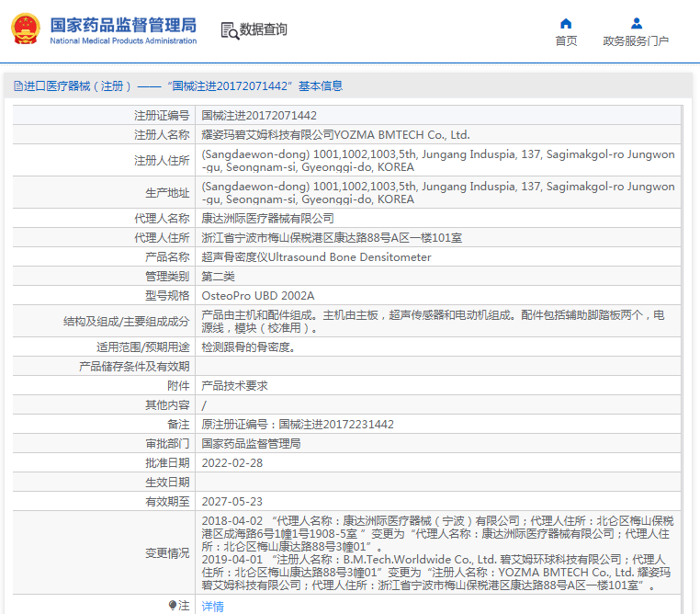Click the 审批部门 value 国家药品监督管理局

click(x=252, y=443)
